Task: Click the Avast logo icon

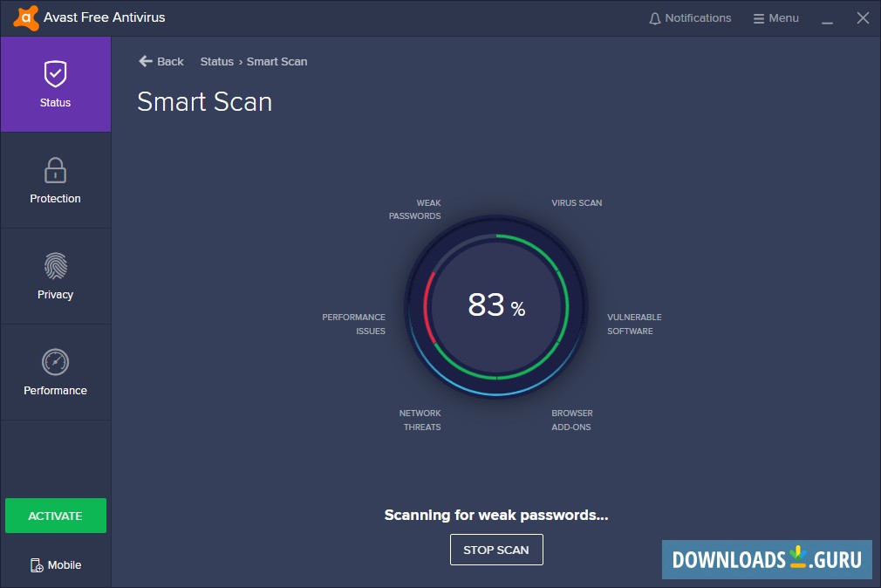Action: pyautogui.click(x=26, y=18)
